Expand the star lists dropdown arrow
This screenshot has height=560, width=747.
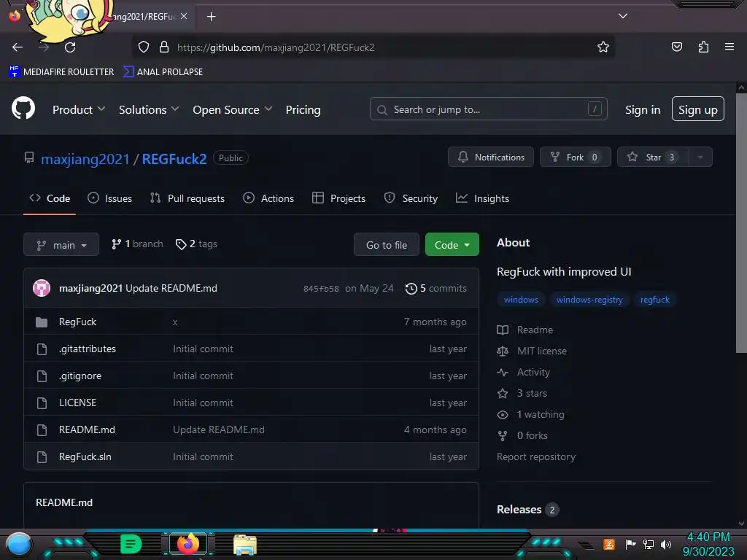[700, 157]
